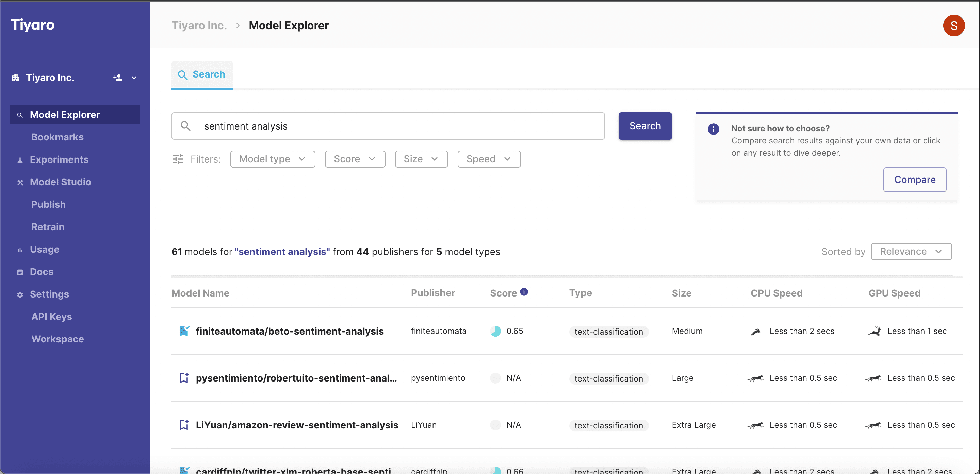
Task: Bookmark LiYuan/amazon-review-sentiment-analysis model
Action: [184, 425]
